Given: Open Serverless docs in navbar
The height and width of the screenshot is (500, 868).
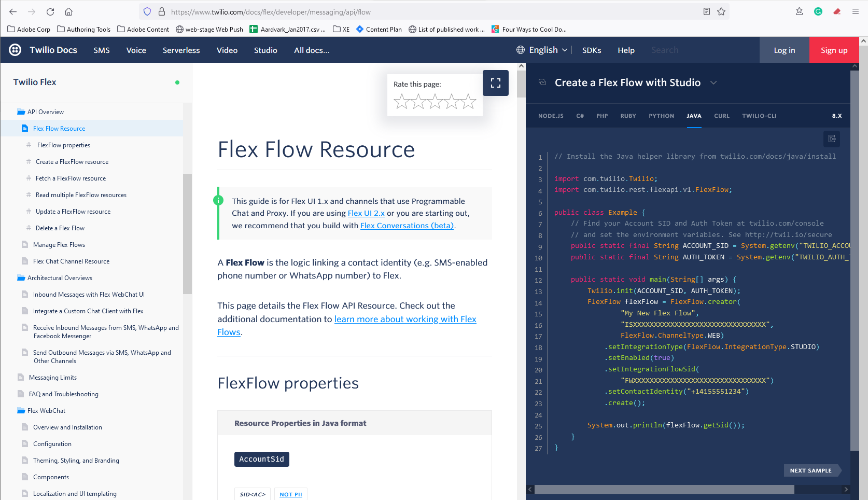Looking at the screenshot, I should 181,50.
